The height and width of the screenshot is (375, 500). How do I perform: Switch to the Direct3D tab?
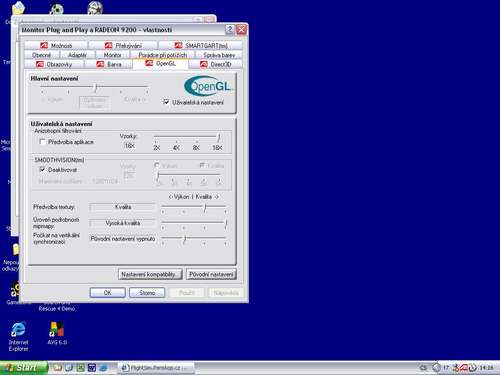click(216, 64)
